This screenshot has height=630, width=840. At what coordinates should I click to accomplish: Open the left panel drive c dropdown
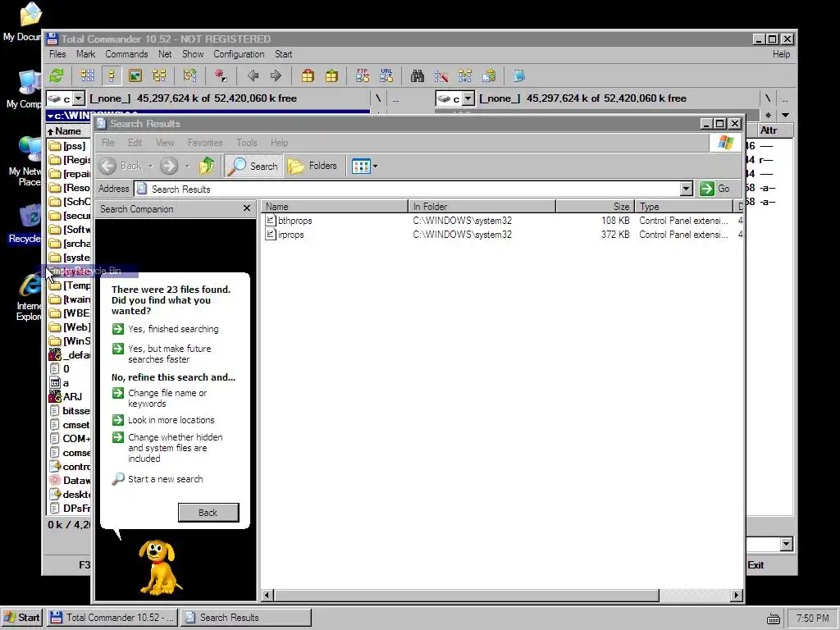(x=79, y=98)
